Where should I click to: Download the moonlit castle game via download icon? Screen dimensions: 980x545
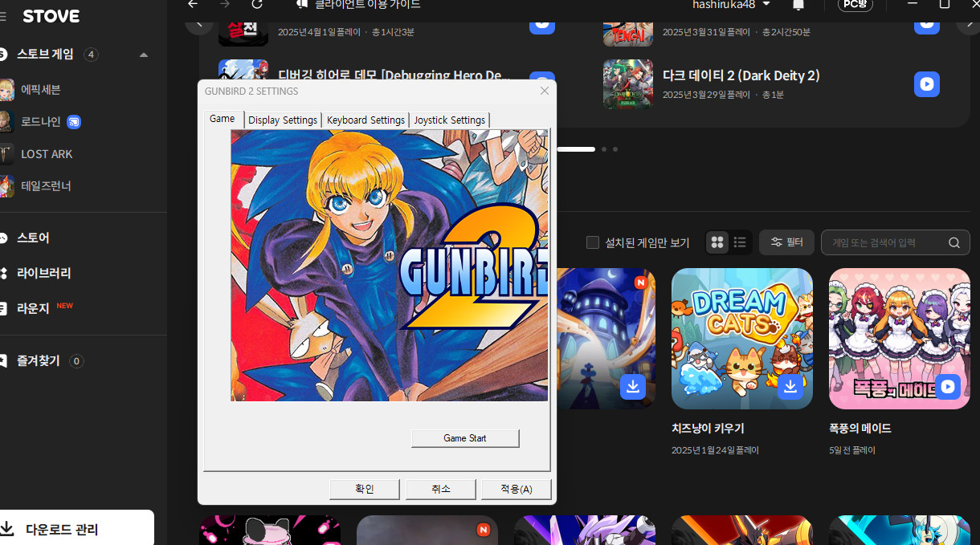click(633, 387)
